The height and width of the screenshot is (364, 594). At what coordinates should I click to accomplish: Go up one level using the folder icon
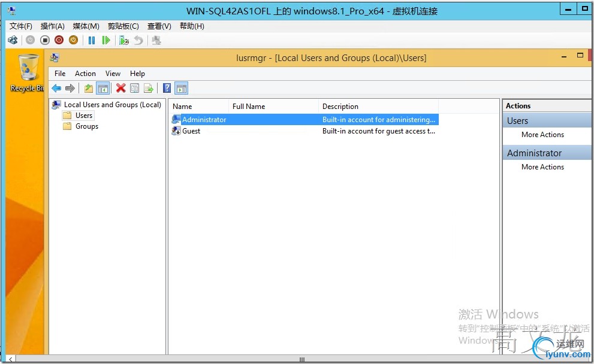(x=88, y=89)
